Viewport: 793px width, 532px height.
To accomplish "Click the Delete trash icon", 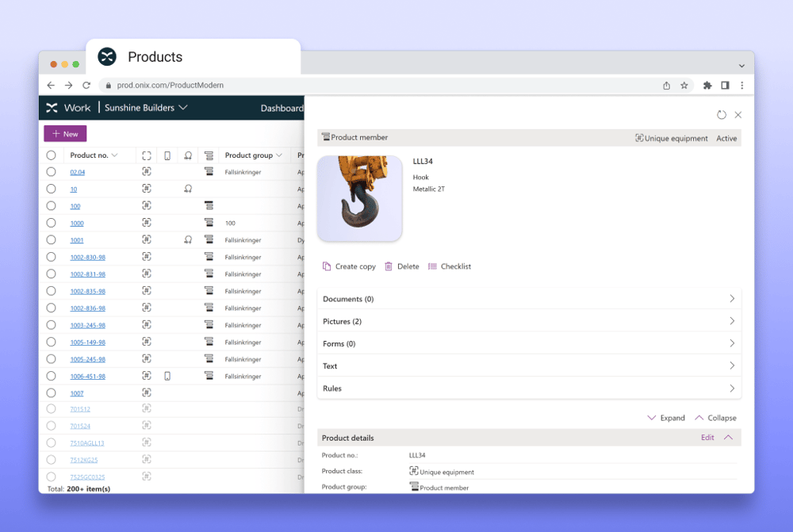I will [389, 266].
